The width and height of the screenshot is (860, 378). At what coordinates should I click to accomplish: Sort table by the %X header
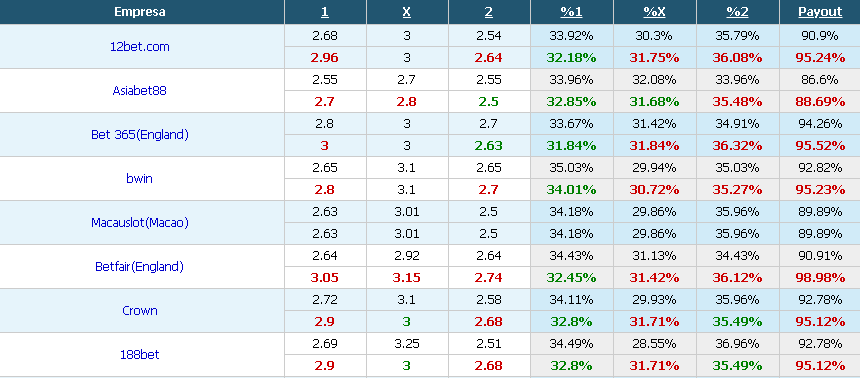tap(654, 12)
